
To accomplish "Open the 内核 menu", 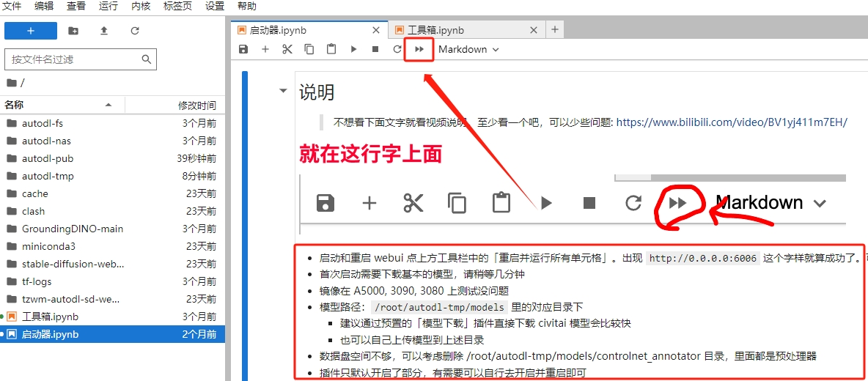I will (x=140, y=6).
